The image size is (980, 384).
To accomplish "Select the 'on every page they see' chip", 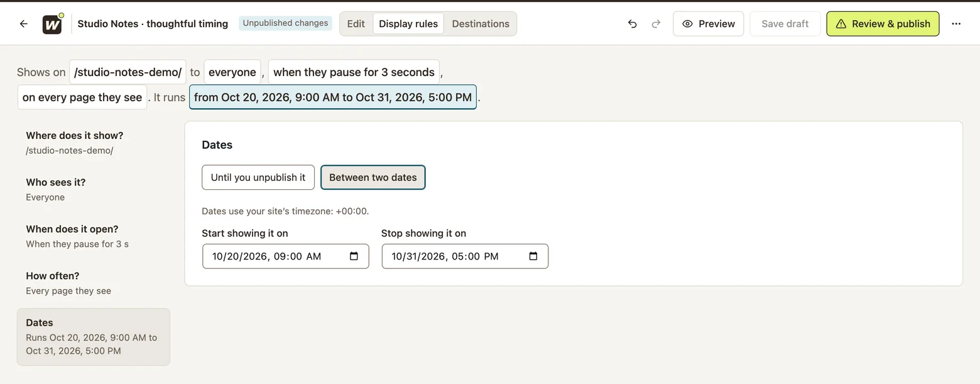I will [x=82, y=97].
